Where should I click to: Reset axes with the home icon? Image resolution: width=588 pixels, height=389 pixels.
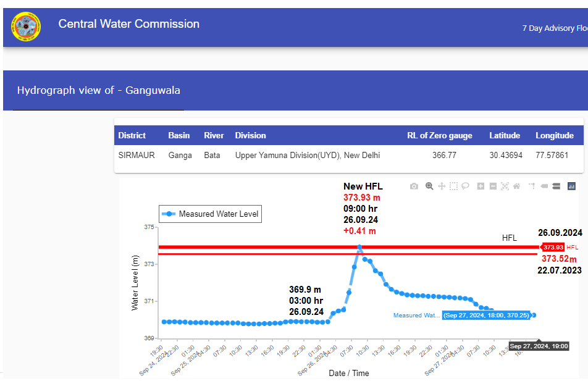click(x=516, y=186)
